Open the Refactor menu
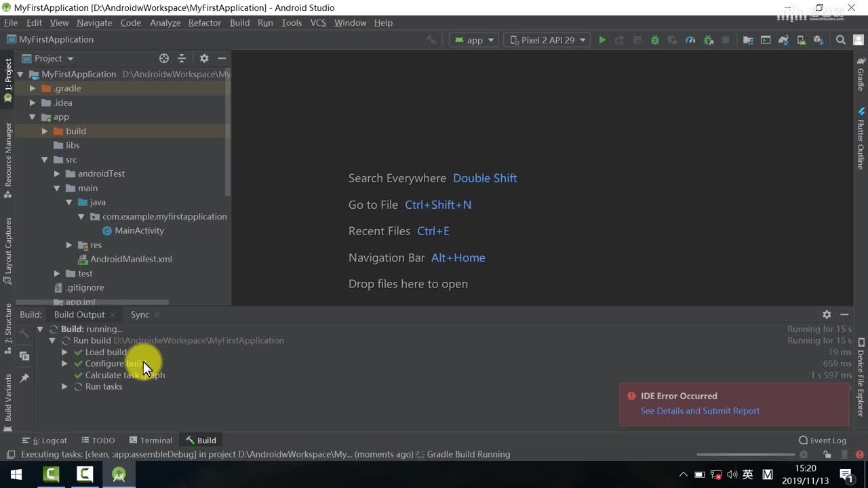Image resolution: width=868 pixels, height=488 pixels. pyautogui.click(x=204, y=22)
